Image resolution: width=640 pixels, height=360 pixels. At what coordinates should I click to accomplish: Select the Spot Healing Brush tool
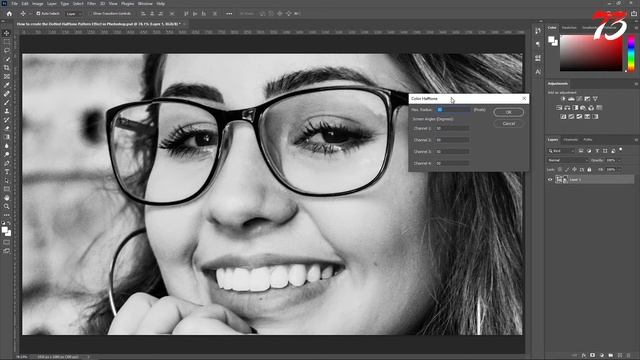(x=7, y=94)
